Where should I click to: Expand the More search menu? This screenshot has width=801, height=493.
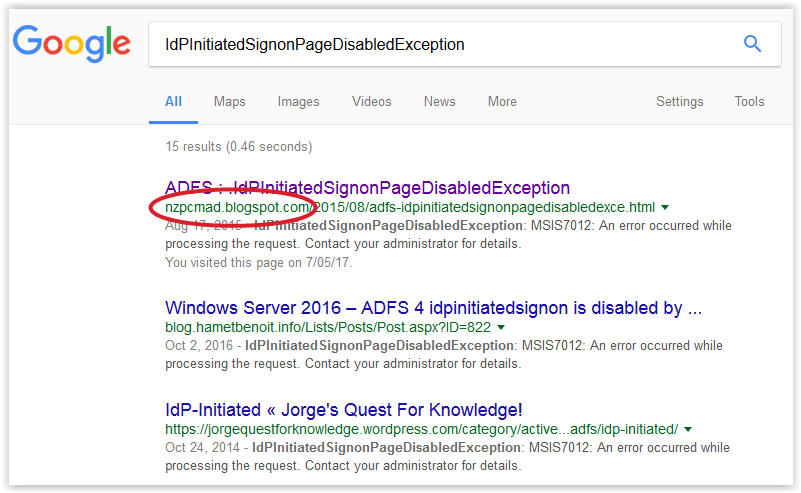point(502,102)
